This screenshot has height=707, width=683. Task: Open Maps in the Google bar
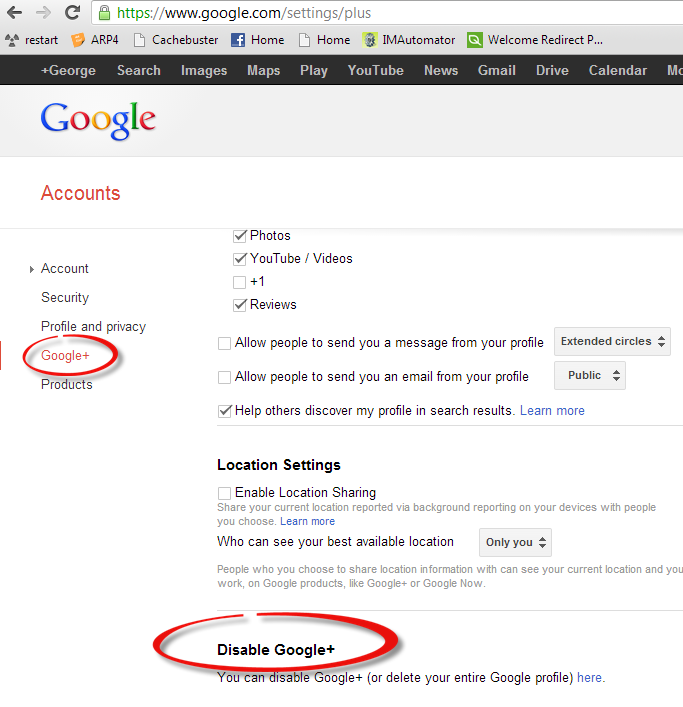[x=264, y=70]
